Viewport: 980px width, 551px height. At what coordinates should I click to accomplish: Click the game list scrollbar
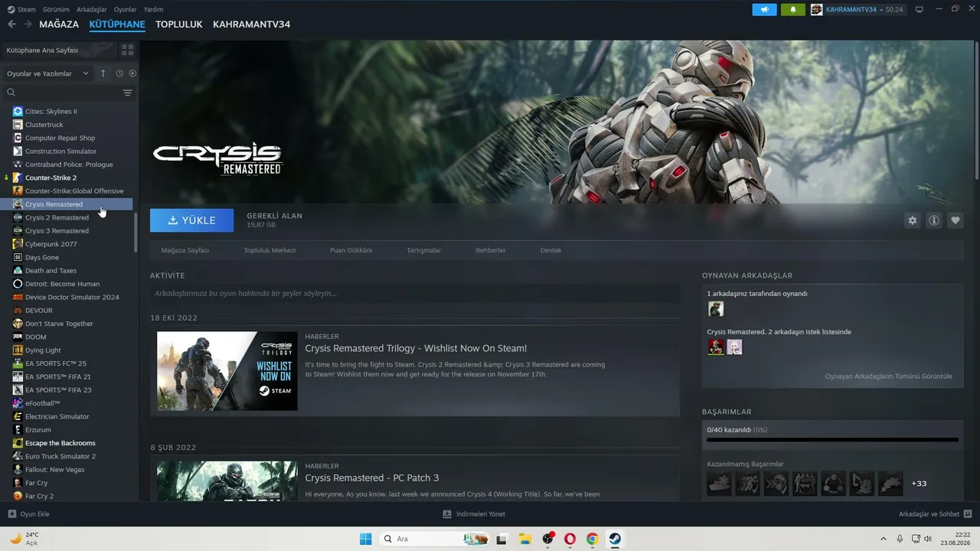136,233
